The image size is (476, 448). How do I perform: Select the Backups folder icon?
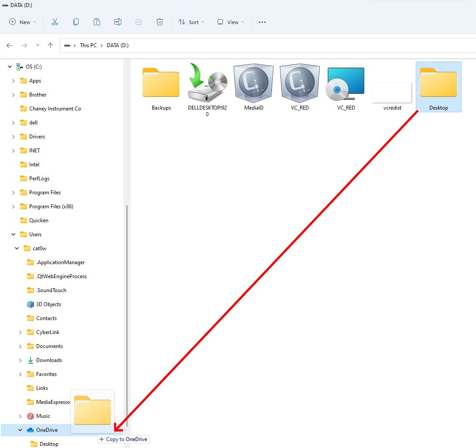point(161,83)
